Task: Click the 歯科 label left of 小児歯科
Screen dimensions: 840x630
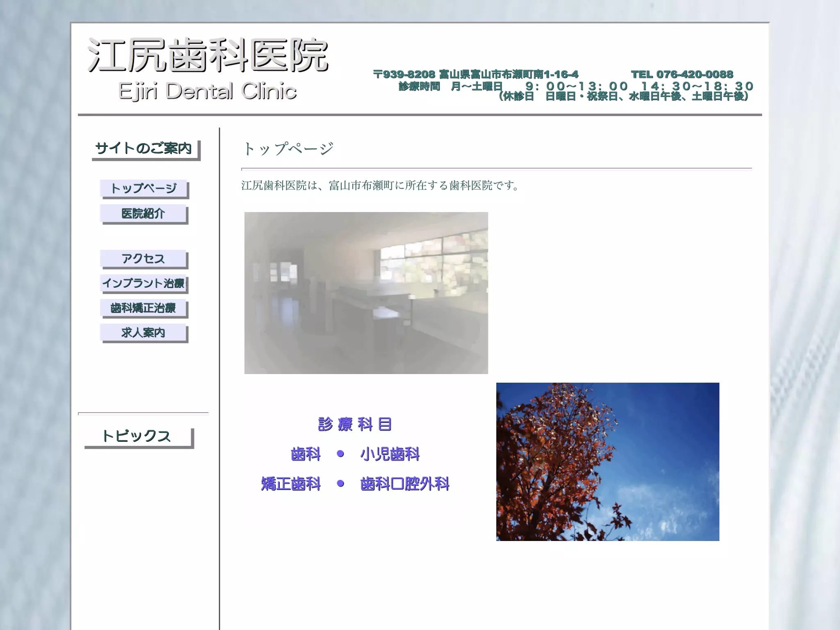Action: (306, 454)
